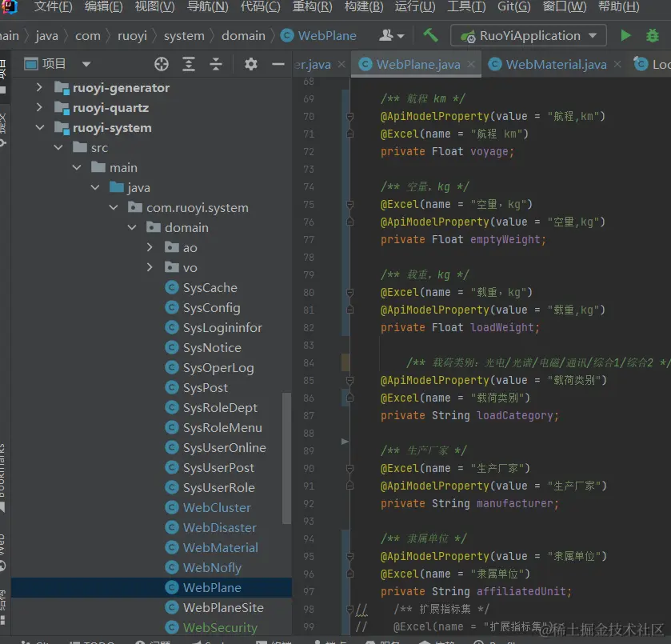This screenshot has width=671, height=644.
Task: Click the locate opened file target icon
Action: [x=162, y=64]
